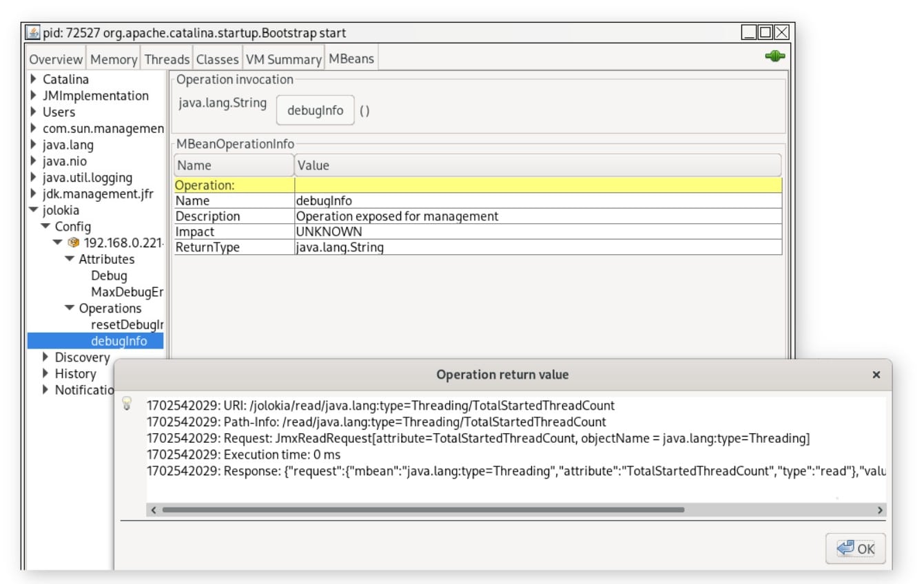Go to the VM Summary tab

click(x=283, y=59)
